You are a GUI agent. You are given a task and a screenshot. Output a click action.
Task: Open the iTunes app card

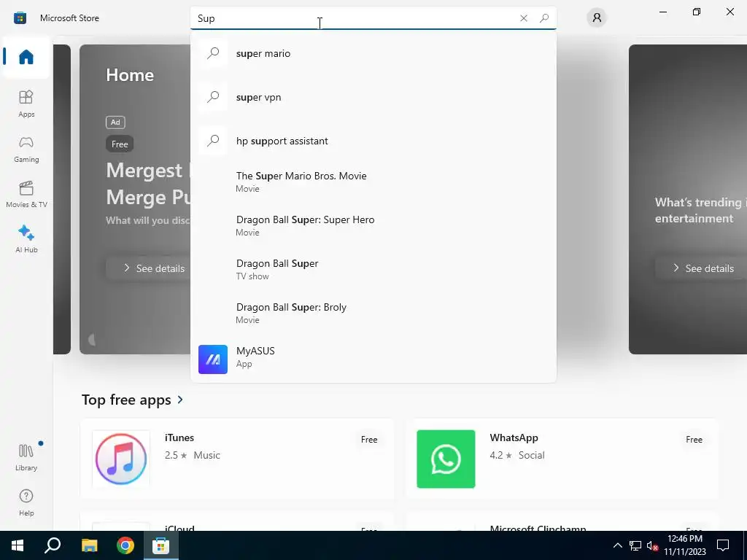point(237,459)
